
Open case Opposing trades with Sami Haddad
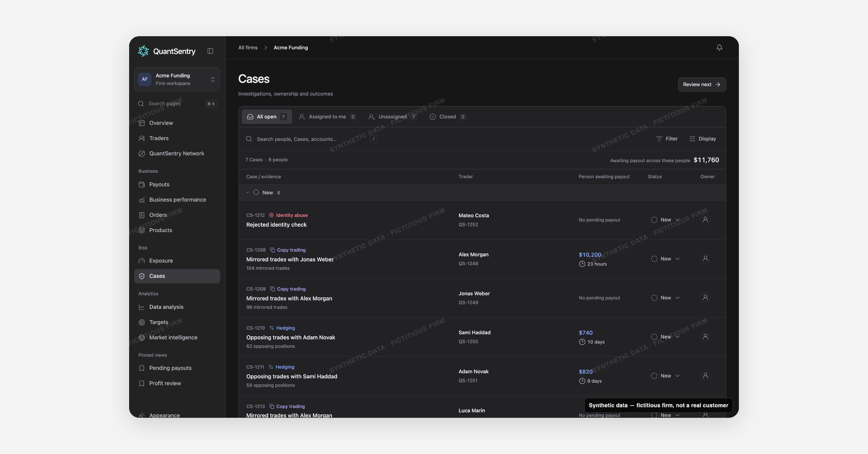coord(292,377)
